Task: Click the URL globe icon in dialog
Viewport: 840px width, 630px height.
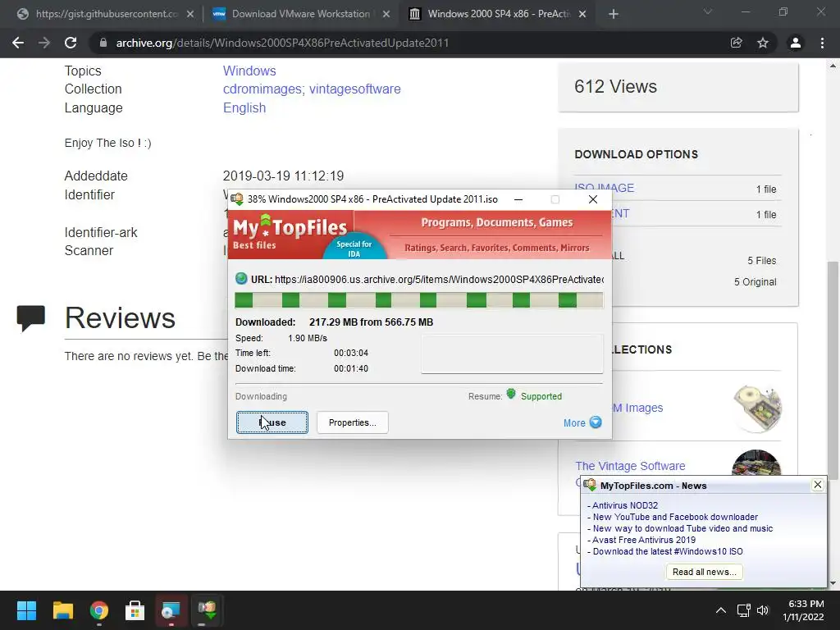Action: [241, 279]
